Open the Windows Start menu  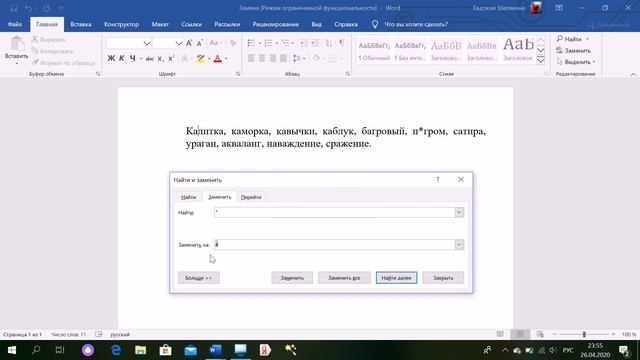[x=12, y=350]
